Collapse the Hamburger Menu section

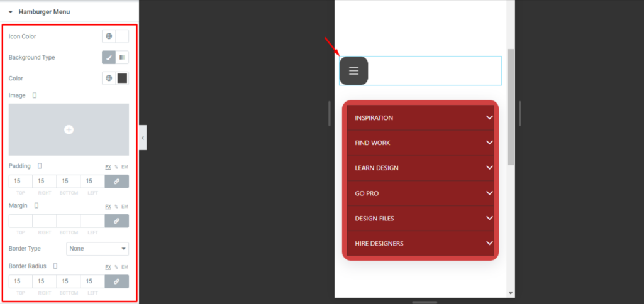coord(11,12)
